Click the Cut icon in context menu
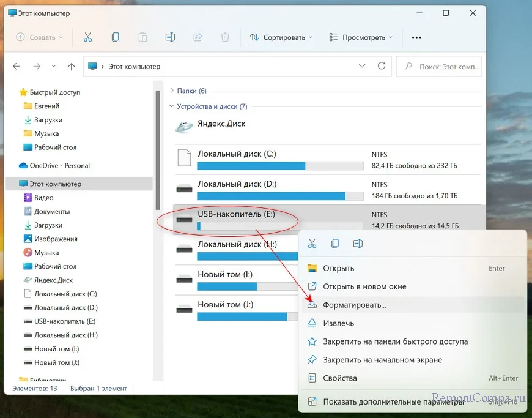The image size is (532, 418). click(312, 244)
